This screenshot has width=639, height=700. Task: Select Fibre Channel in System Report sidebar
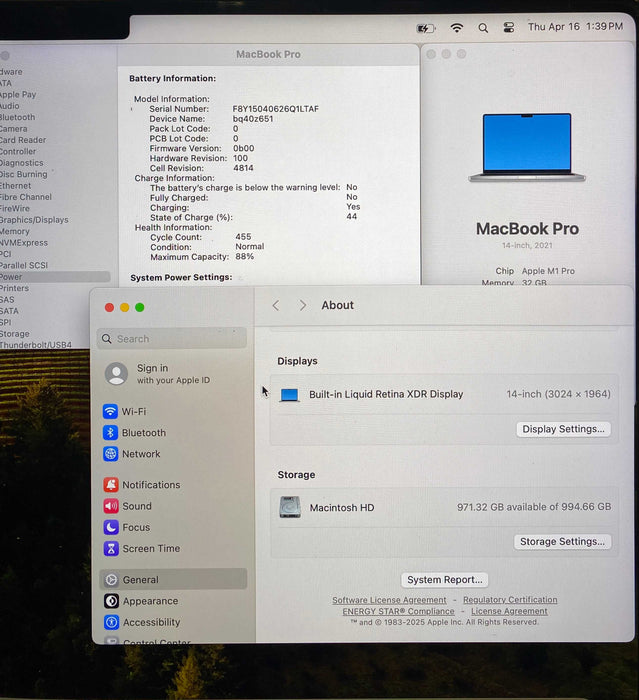[26, 197]
